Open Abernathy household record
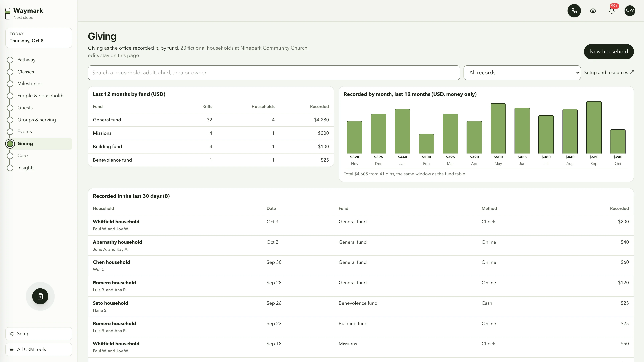 click(361, 246)
